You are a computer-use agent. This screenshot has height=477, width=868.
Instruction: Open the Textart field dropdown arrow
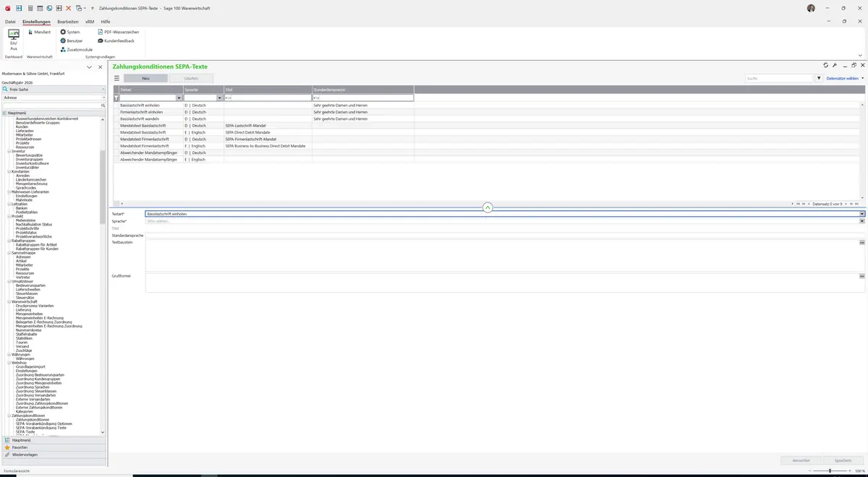862,214
